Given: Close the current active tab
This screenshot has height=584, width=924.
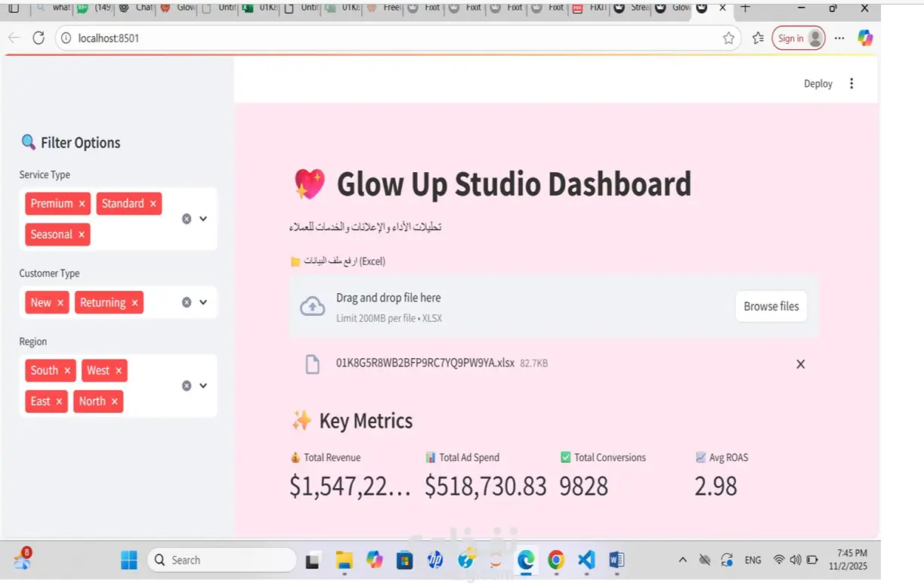Looking at the screenshot, I should pos(723,8).
